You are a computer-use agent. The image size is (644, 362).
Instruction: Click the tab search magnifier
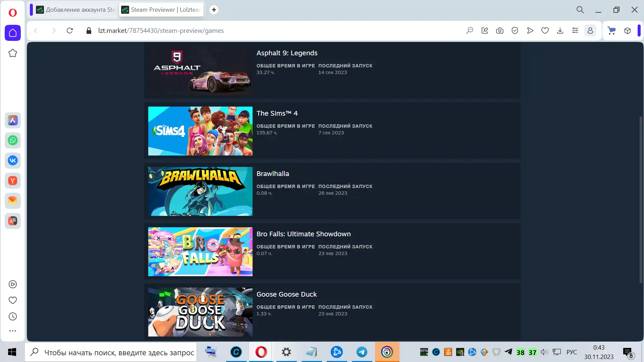coord(580,10)
